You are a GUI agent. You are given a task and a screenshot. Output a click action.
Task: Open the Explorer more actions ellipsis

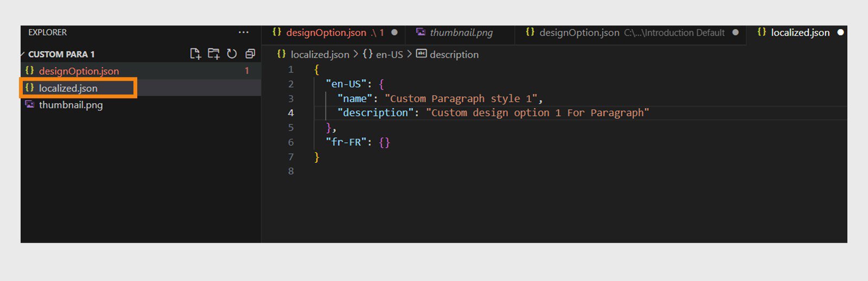click(244, 33)
